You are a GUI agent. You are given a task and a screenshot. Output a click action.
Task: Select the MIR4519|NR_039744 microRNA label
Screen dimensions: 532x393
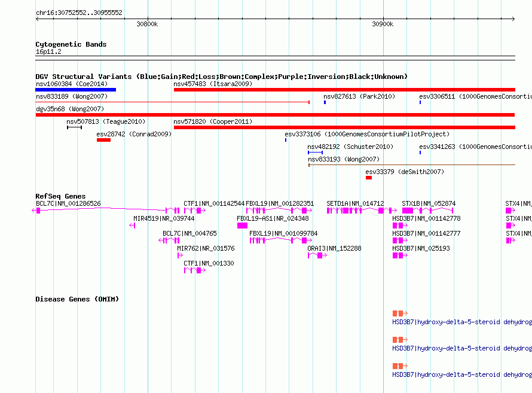pyautogui.click(x=164, y=218)
